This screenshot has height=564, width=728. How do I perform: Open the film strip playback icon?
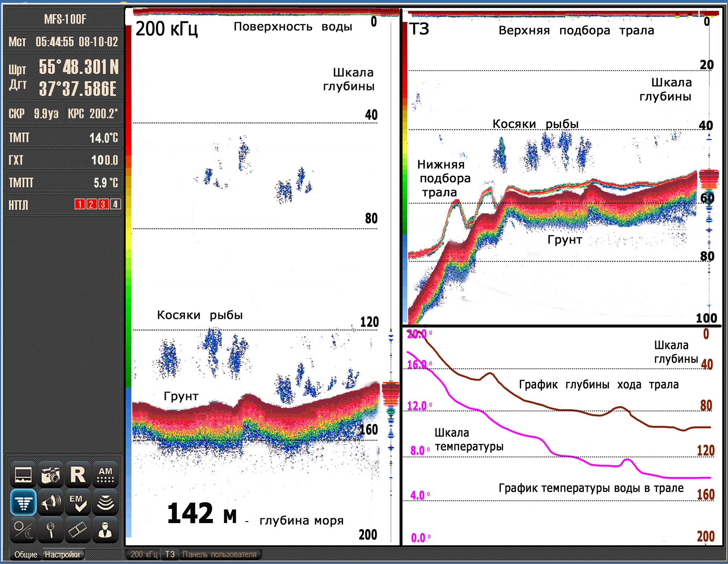pyautogui.click(x=78, y=529)
